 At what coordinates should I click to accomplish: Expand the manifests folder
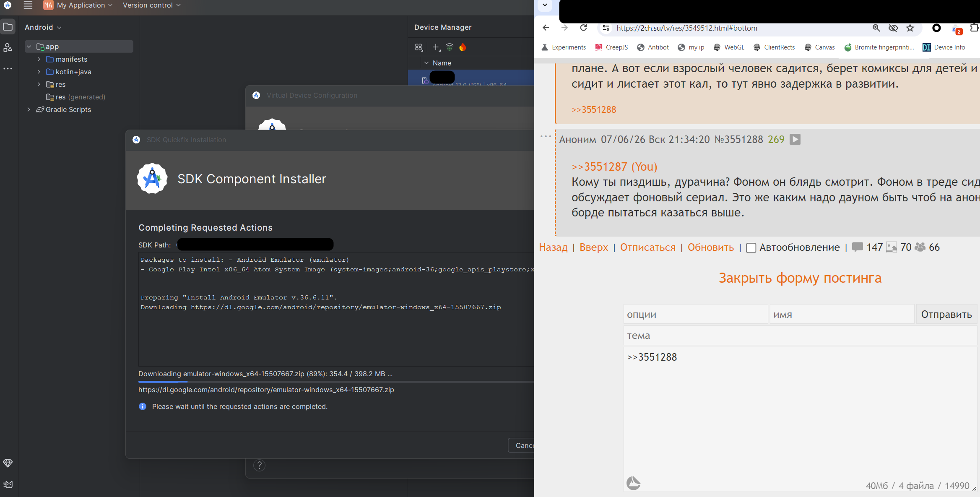click(39, 59)
